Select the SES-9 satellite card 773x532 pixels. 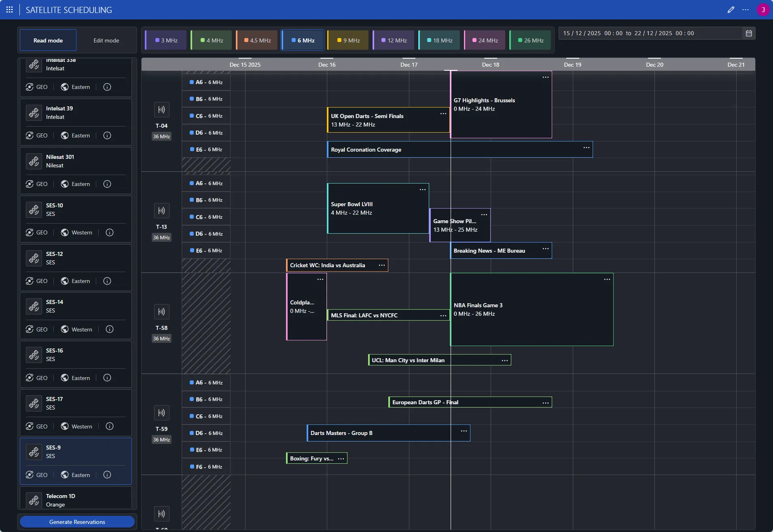(76, 461)
